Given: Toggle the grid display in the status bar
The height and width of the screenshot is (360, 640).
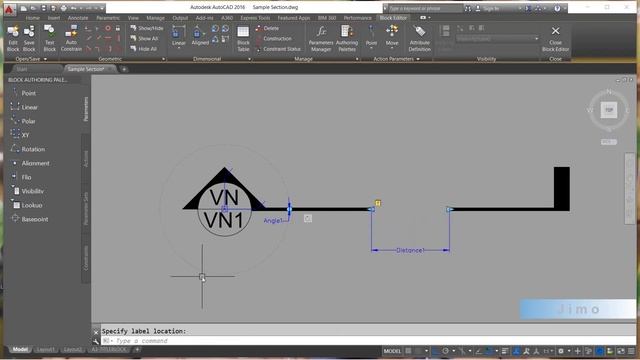Looking at the screenshot, I should pyautogui.click(x=408, y=351).
